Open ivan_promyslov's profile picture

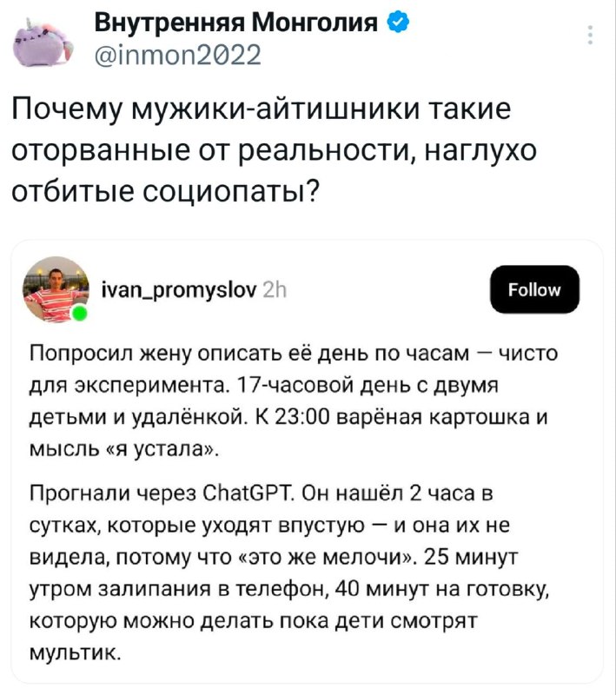point(56,288)
